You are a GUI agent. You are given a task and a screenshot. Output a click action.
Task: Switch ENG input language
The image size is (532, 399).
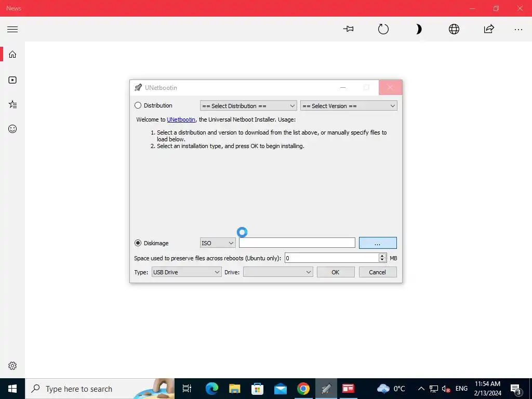[461, 389]
